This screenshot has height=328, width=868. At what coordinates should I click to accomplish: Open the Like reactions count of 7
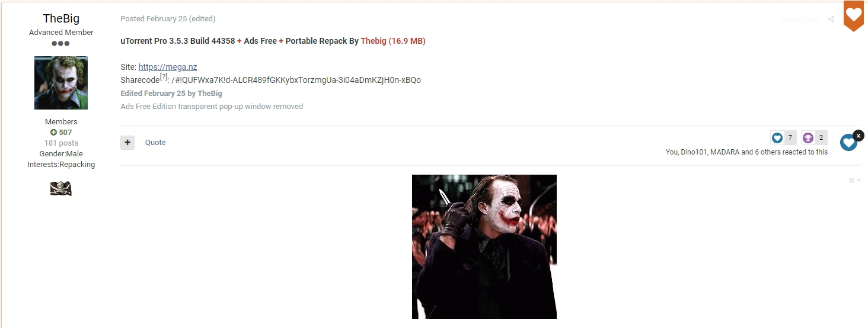point(783,138)
